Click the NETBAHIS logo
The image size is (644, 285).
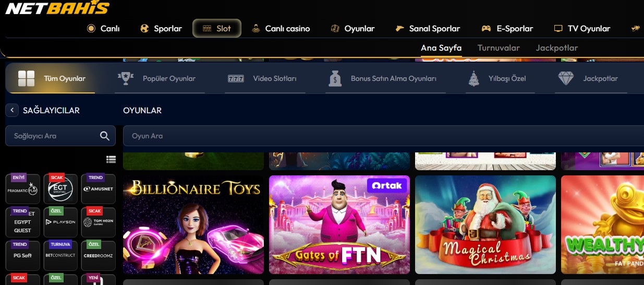tap(57, 8)
